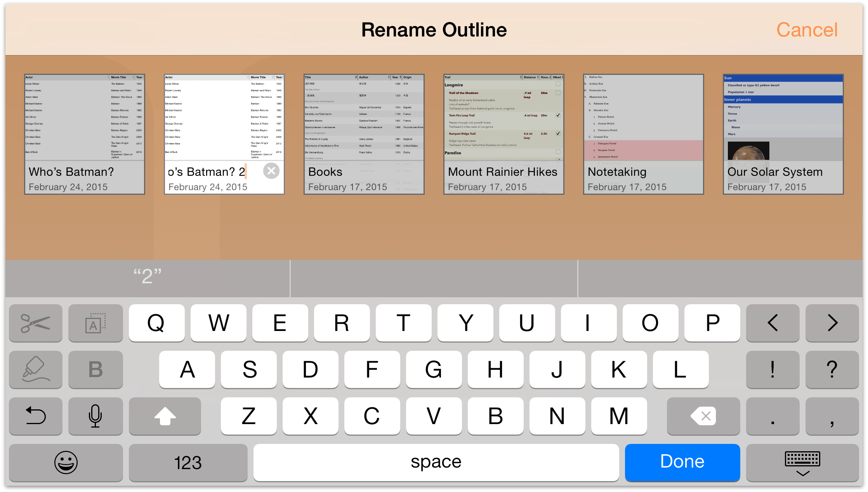Tap the J key
Screen dimensions: 868x492
(557, 369)
